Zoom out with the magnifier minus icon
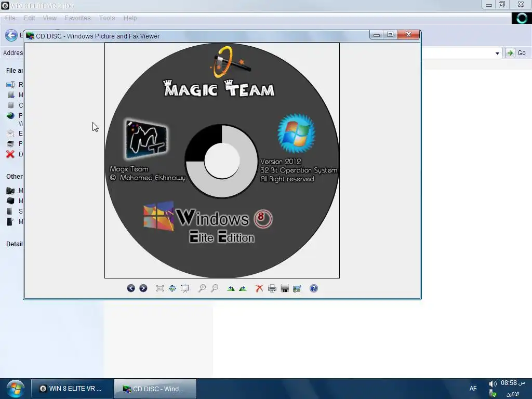Viewport: 532px width, 399px height. [215, 288]
